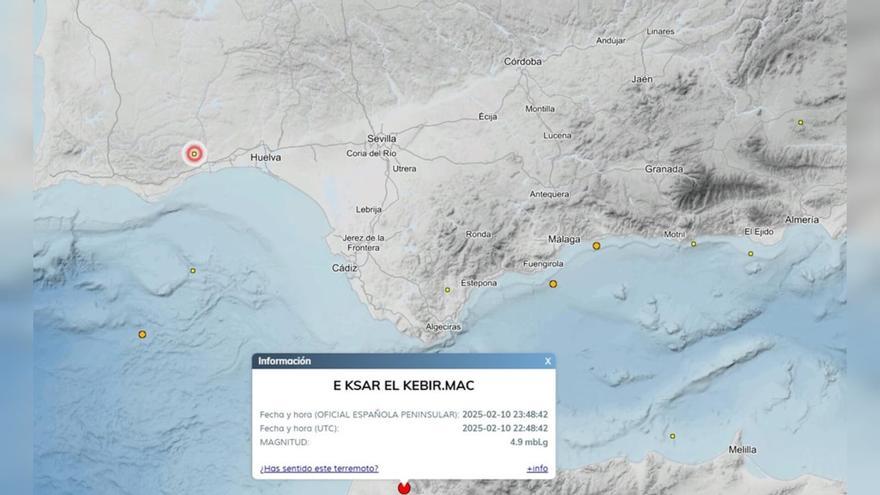This screenshot has width=880, height=495.
Task: Click the 'Almería' map label
Action: point(802,220)
